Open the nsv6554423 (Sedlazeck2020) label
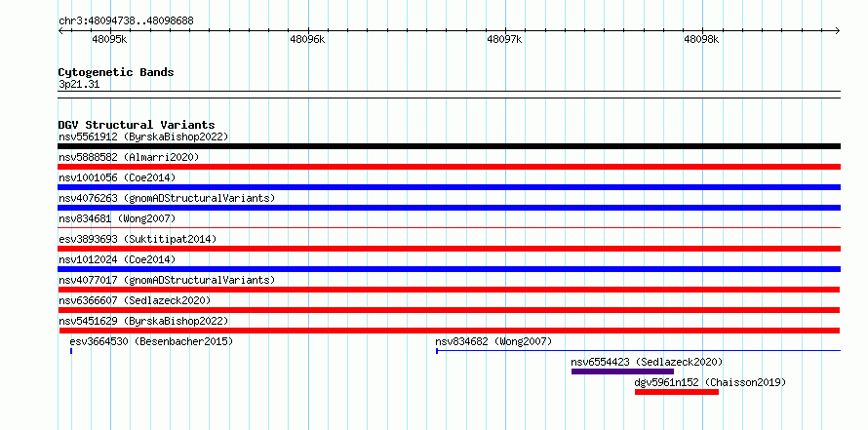The width and height of the screenshot is (868, 430). 648,362
